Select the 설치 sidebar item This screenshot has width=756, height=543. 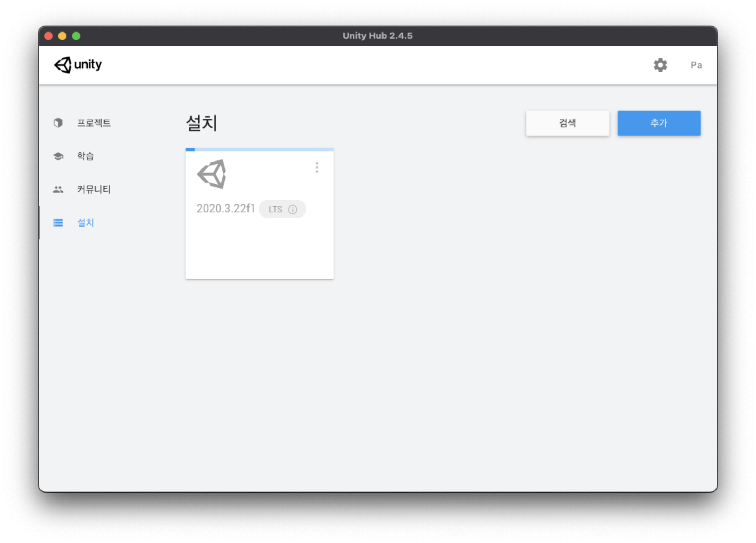click(85, 223)
